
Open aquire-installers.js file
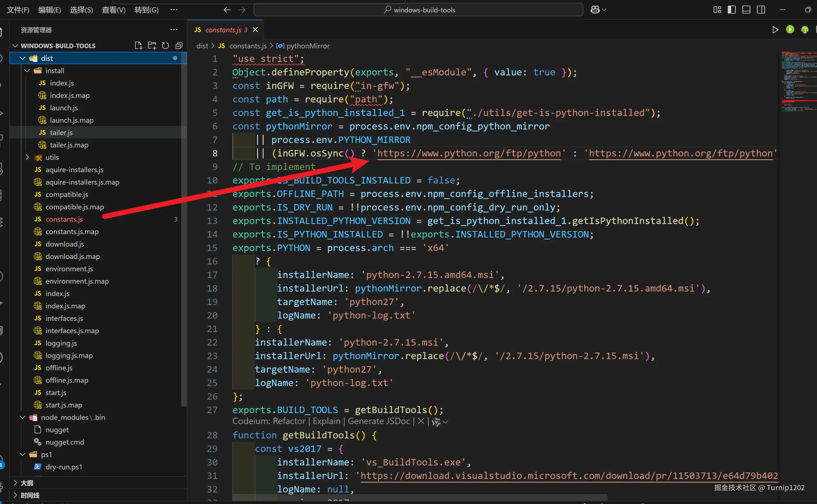74,170
